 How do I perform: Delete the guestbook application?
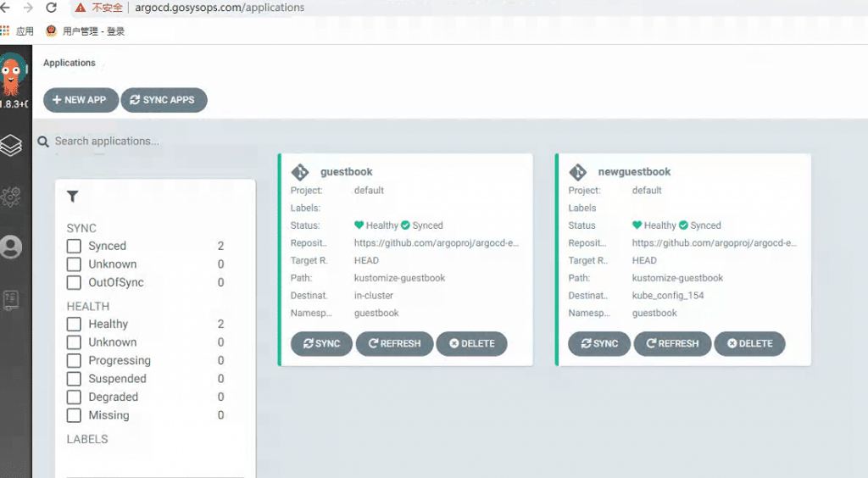pyautogui.click(x=471, y=343)
